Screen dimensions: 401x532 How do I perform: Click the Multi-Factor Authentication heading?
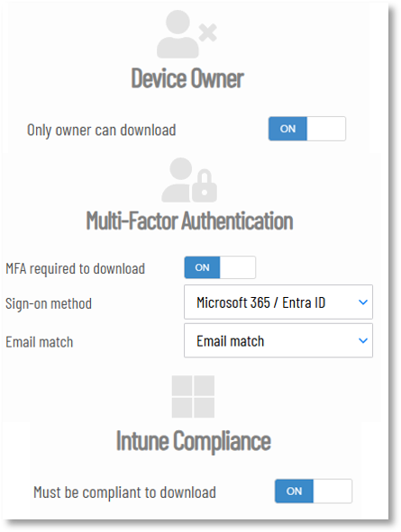[x=189, y=221]
